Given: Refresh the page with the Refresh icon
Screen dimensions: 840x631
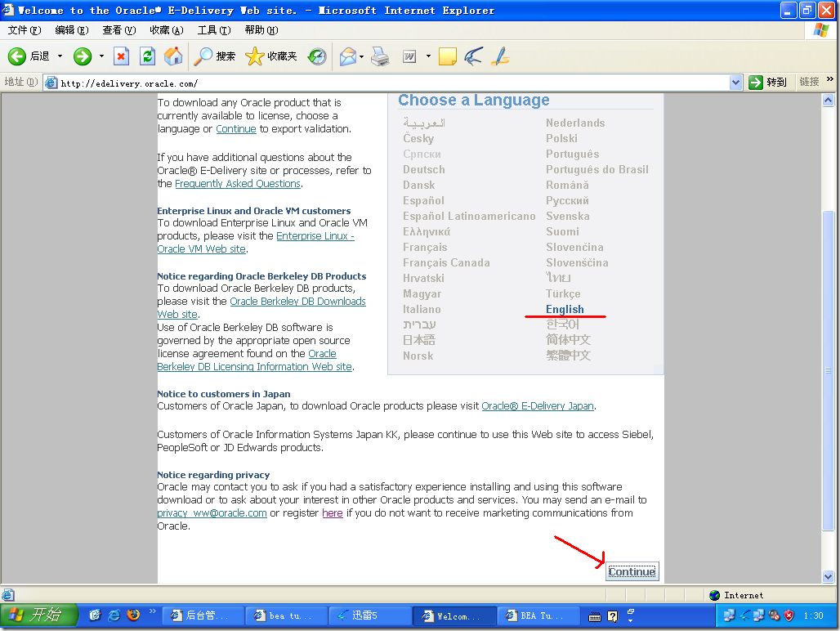Looking at the screenshot, I should [x=147, y=56].
